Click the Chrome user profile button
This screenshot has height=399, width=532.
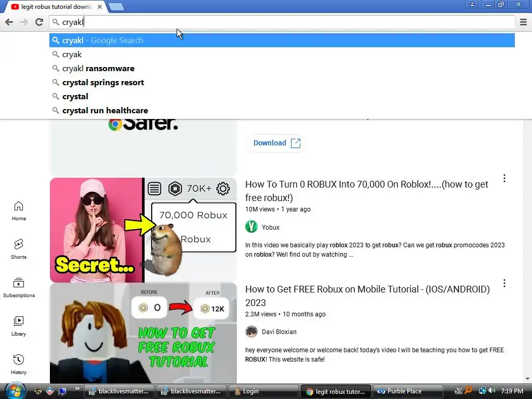(472, 4)
